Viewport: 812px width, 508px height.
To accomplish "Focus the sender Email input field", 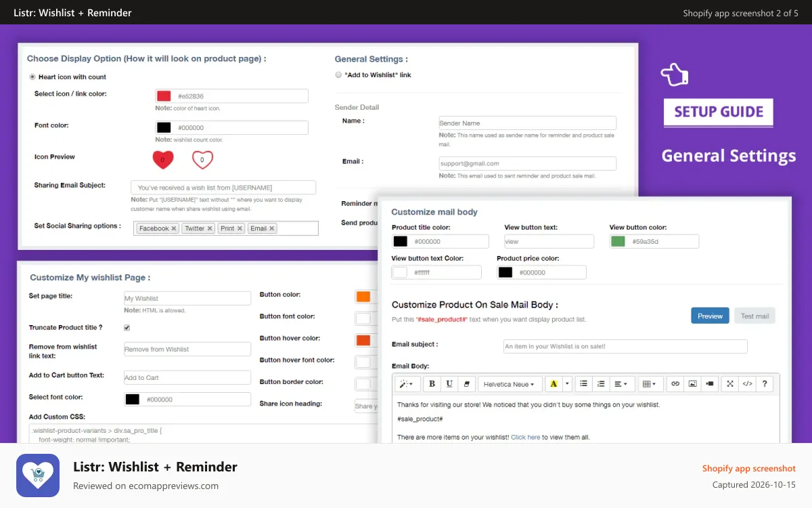I will click(528, 163).
